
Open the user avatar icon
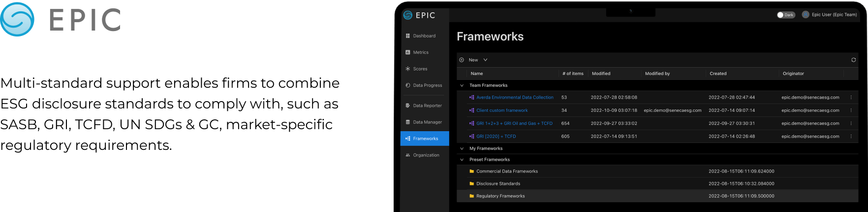[806, 15]
